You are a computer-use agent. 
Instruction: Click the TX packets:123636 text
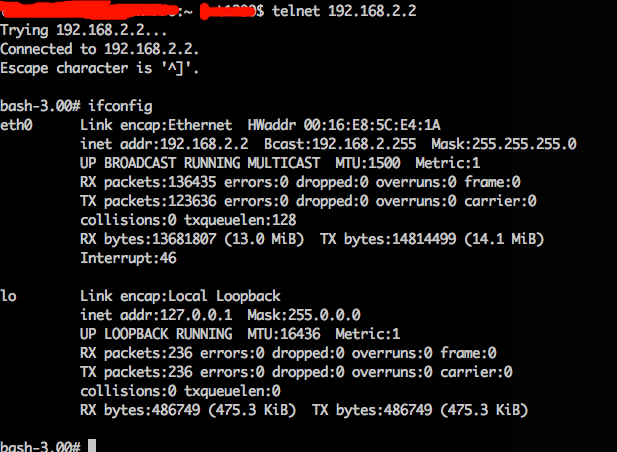148,201
